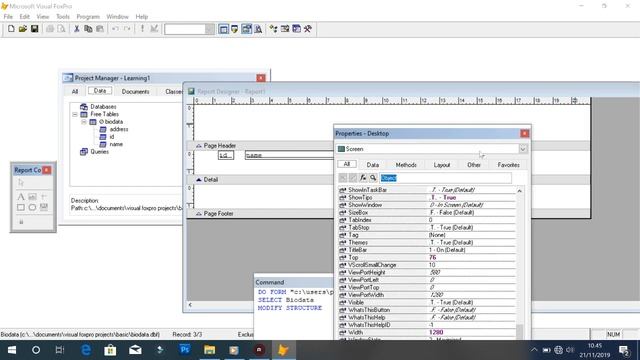This screenshot has width=640, height=360.
Task: Click the Paste clipboard toolbar icon
Action: [100, 29]
